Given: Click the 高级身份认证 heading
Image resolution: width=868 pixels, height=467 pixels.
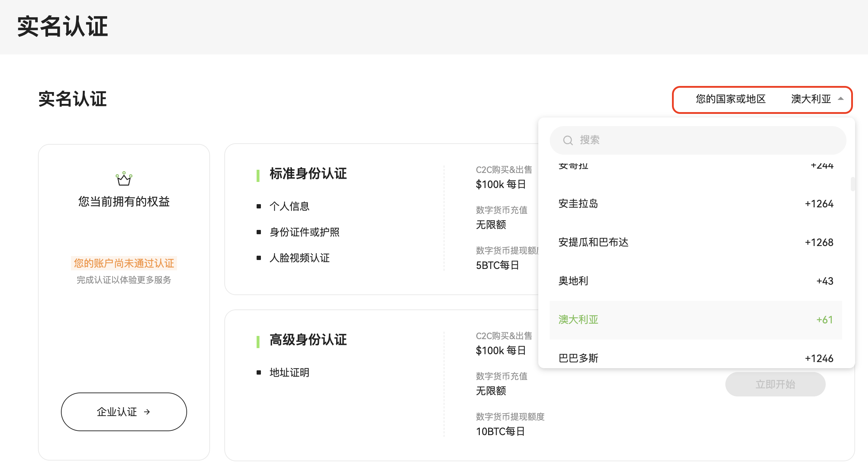Looking at the screenshot, I should pos(308,340).
